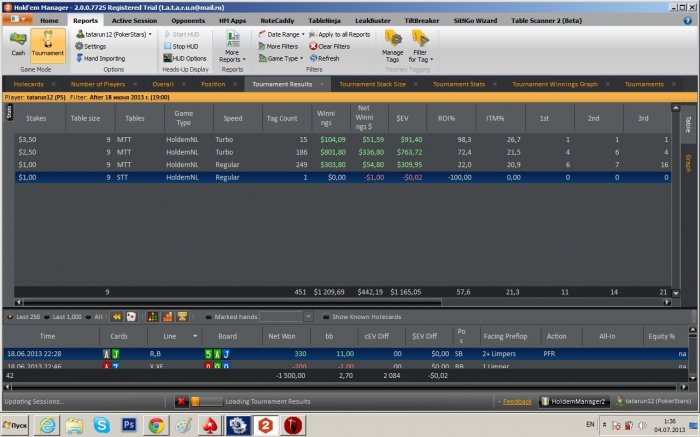Open the application orange menu button
Viewport: 700px width, 437px height.
tap(17, 19)
